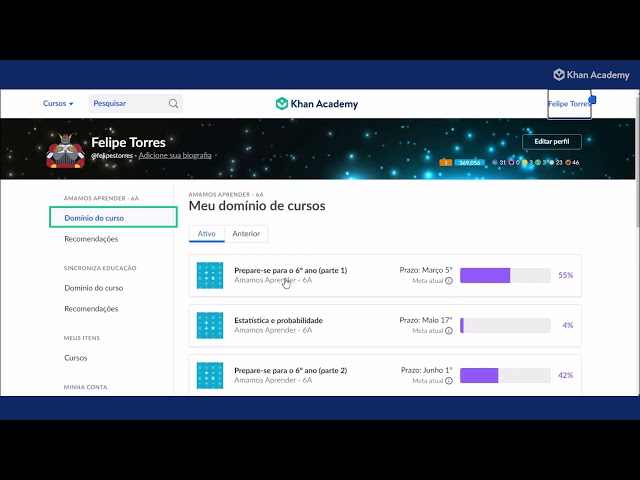
Task: Click the orange streak badge icon
Action: click(x=446, y=162)
